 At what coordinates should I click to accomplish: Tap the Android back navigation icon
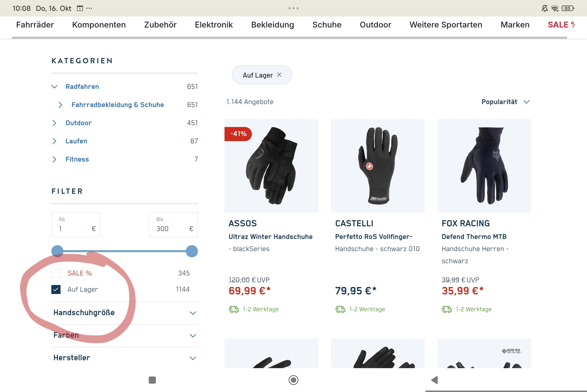(x=435, y=380)
